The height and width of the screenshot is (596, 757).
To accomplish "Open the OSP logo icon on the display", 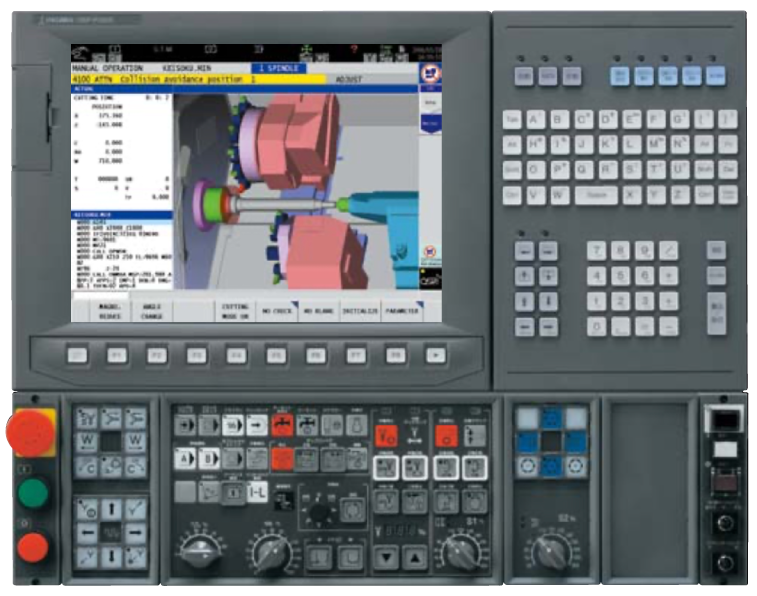I will 430,279.
